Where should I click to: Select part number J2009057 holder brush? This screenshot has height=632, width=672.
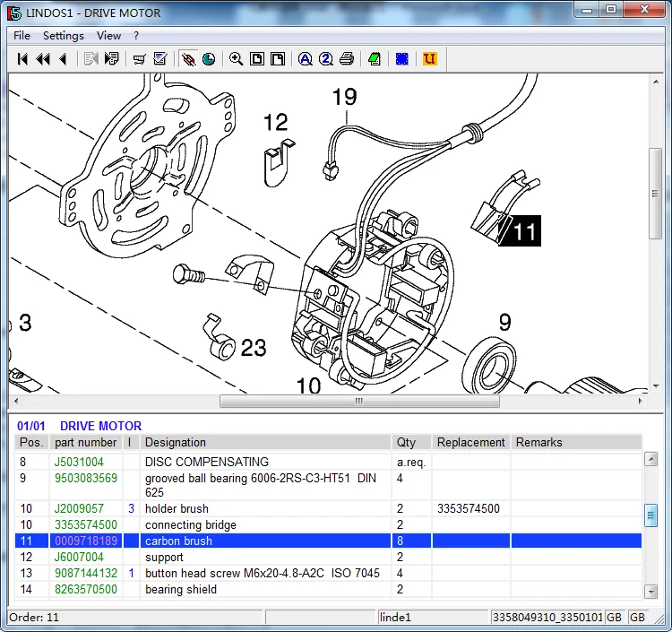point(79,509)
